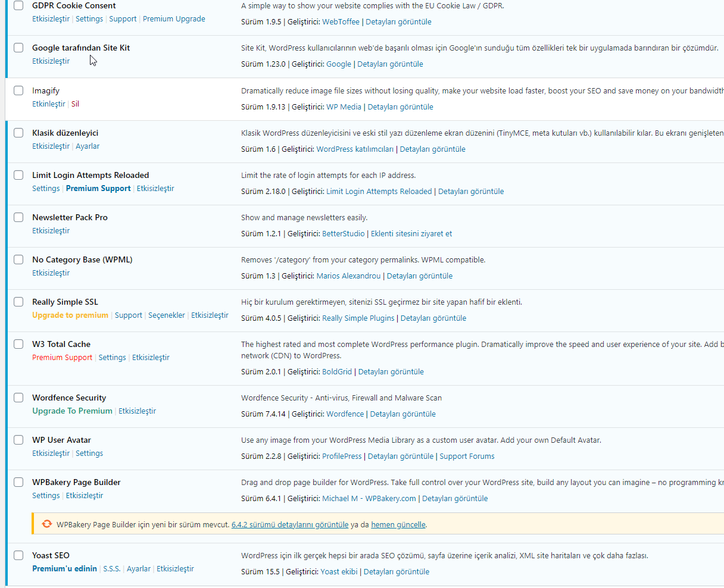Open Yoast SEO S.S.S. link
This screenshot has width=724, height=588.
[112, 568]
